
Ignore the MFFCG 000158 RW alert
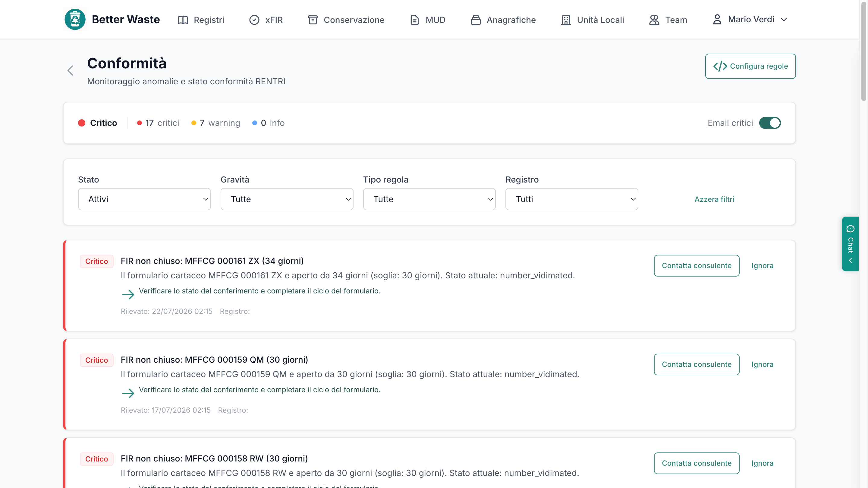point(762,463)
